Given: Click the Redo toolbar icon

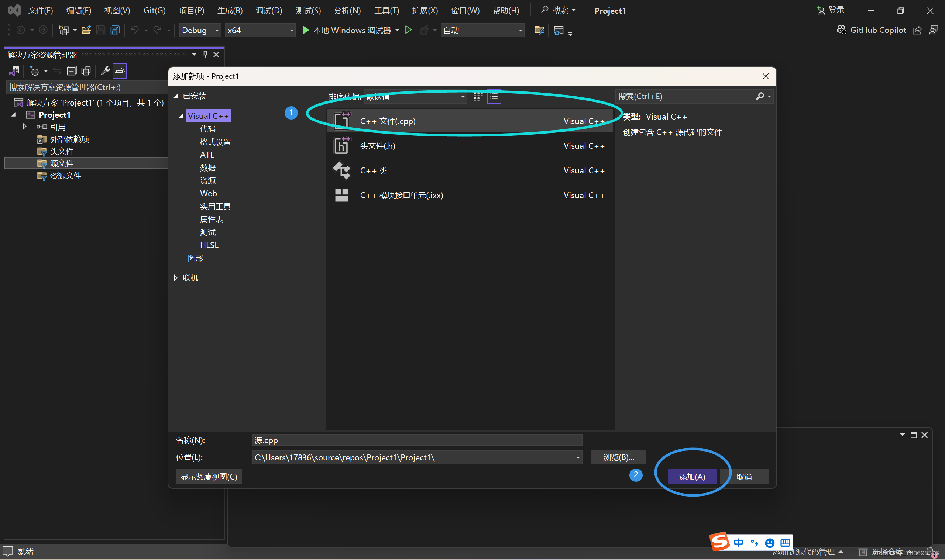Looking at the screenshot, I should pos(157,30).
